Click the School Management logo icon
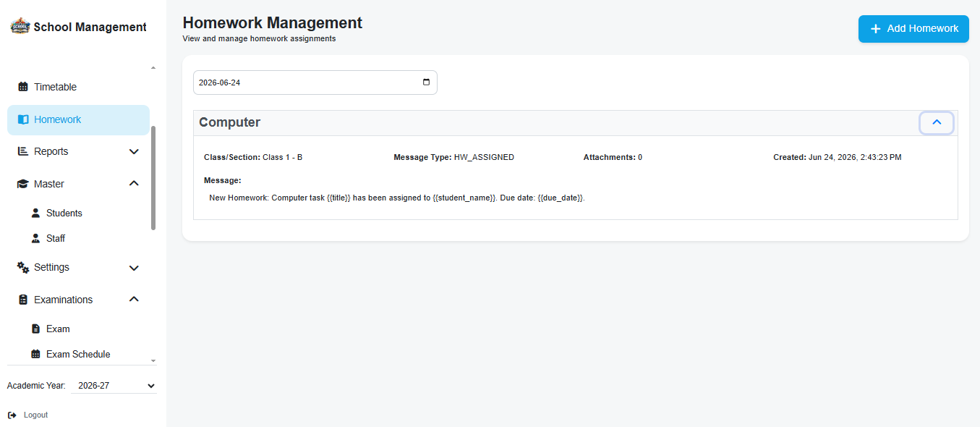980x427 pixels. 20,27
